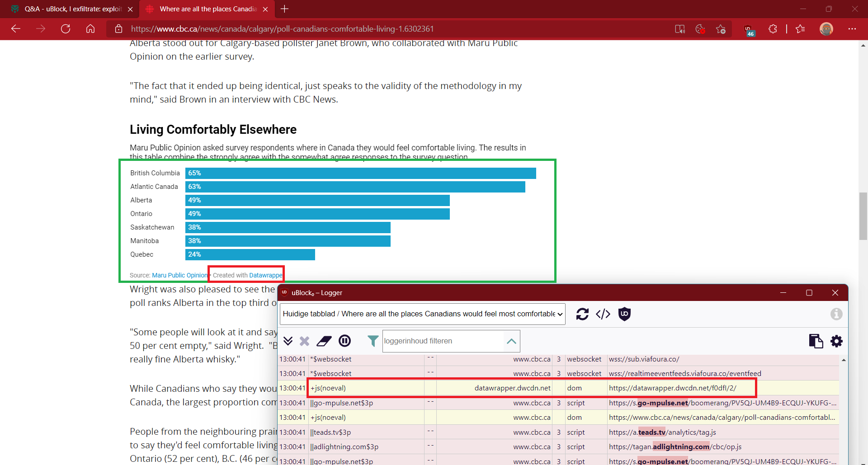
Task: Toggle the logger filter funnel
Action: coord(373,341)
